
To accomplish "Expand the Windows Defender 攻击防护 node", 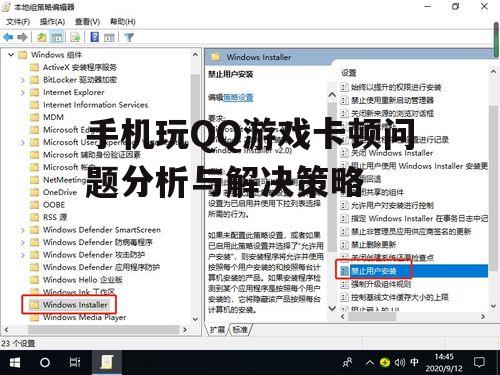I will [23, 255].
